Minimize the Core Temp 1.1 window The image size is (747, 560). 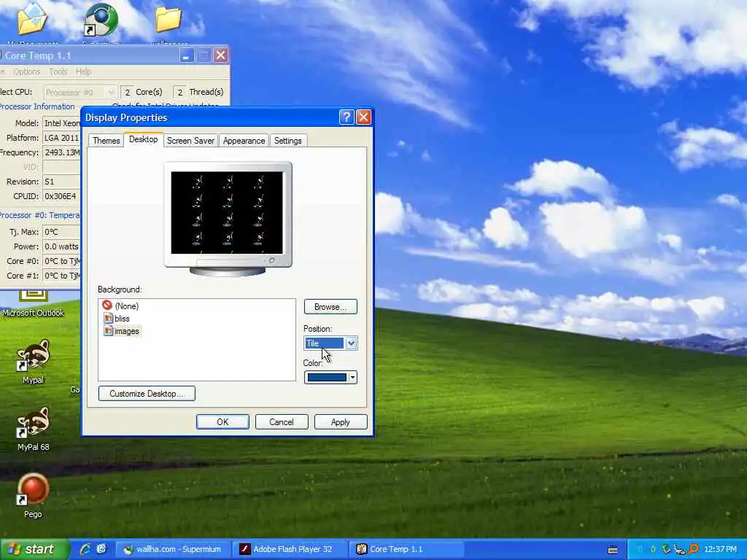(x=186, y=55)
